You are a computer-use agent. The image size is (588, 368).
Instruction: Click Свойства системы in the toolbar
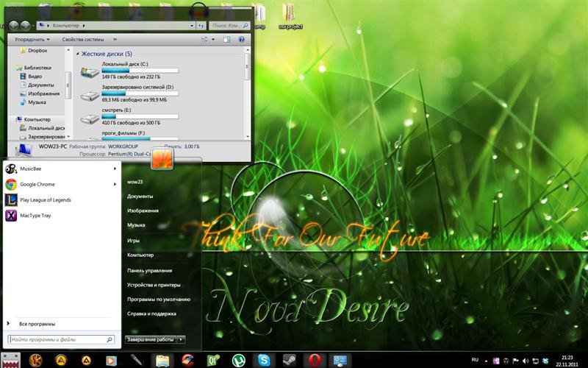83,40
